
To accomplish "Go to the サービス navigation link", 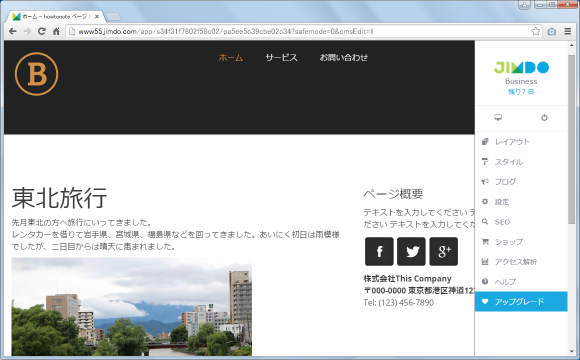I will coord(281,58).
